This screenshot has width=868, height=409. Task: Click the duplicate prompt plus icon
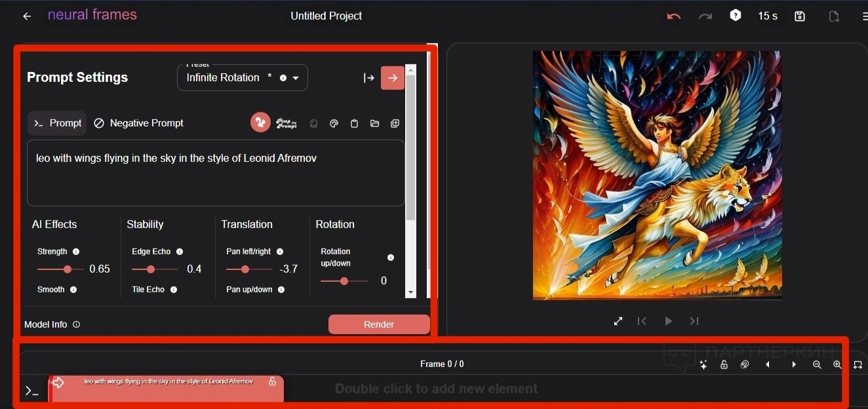395,123
